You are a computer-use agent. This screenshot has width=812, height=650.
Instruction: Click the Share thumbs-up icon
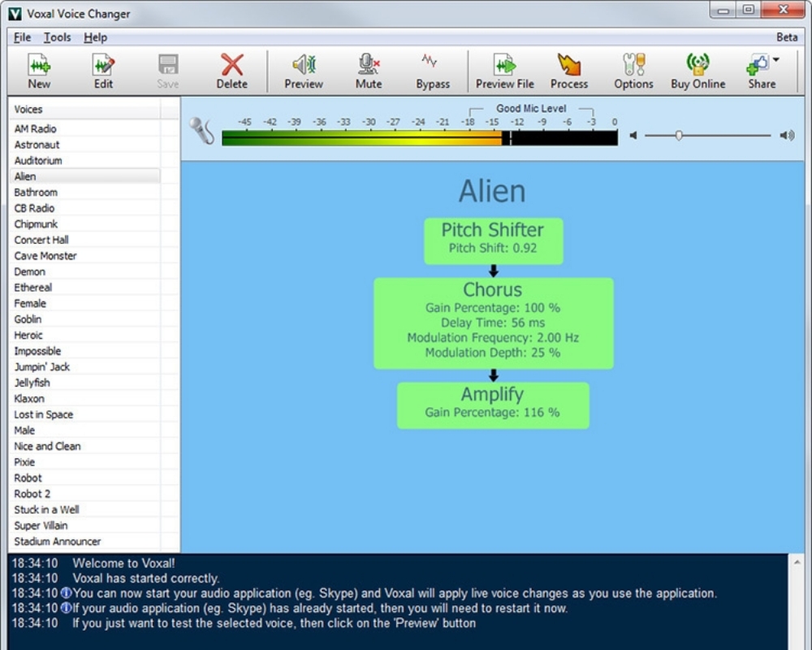coord(758,65)
